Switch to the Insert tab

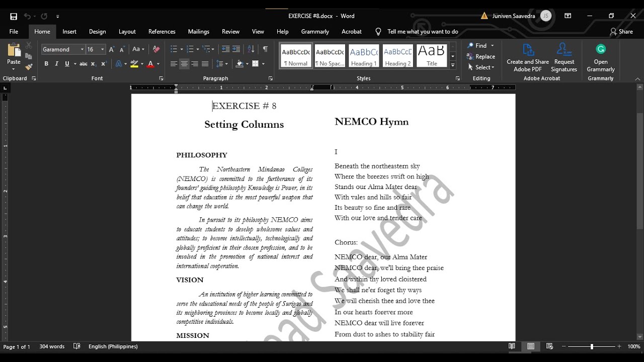pos(69,31)
